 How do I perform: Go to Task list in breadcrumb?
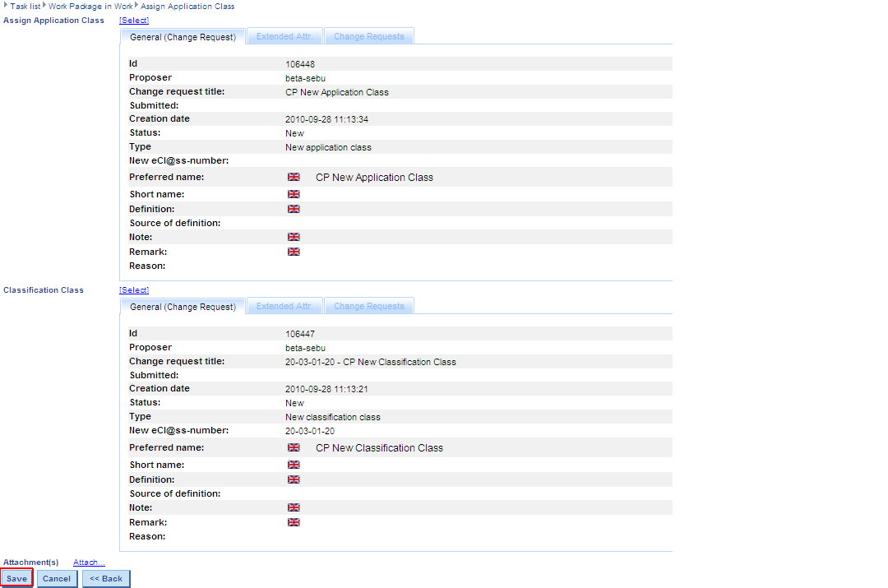point(25,6)
